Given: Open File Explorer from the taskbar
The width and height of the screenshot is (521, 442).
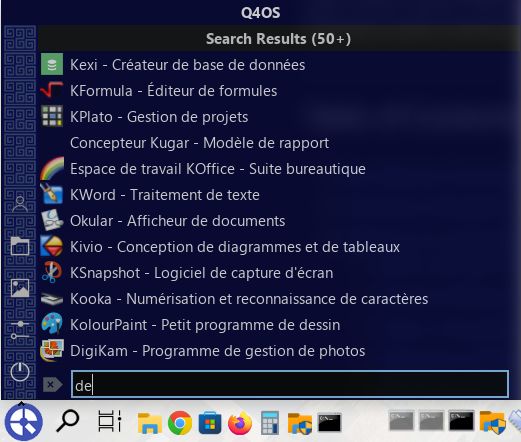Looking at the screenshot, I should (150, 423).
